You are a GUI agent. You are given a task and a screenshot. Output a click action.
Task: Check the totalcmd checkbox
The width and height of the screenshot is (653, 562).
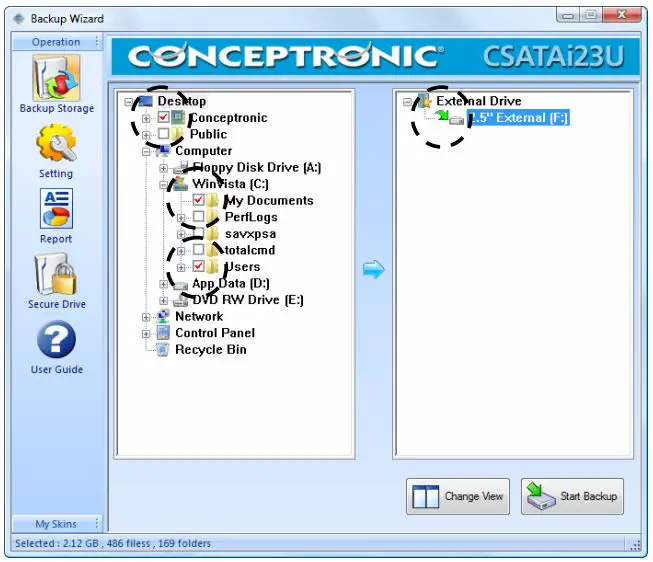(x=198, y=250)
